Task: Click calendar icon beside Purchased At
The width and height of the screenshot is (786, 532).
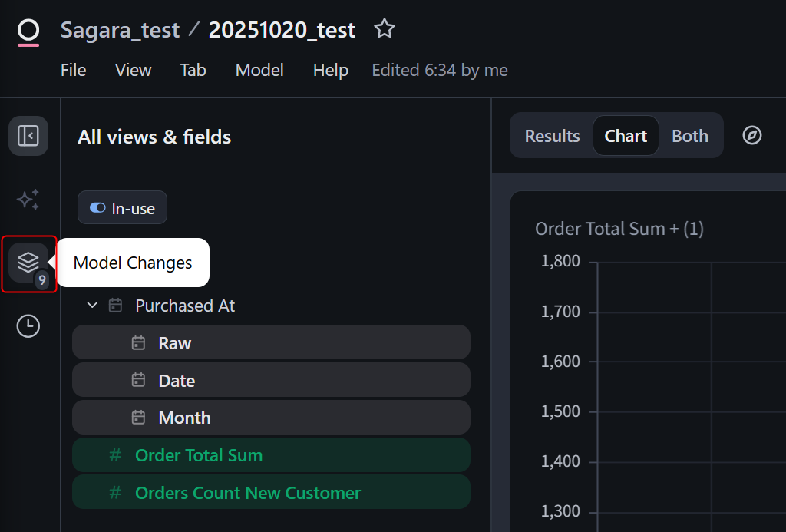Action: tap(116, 306)
